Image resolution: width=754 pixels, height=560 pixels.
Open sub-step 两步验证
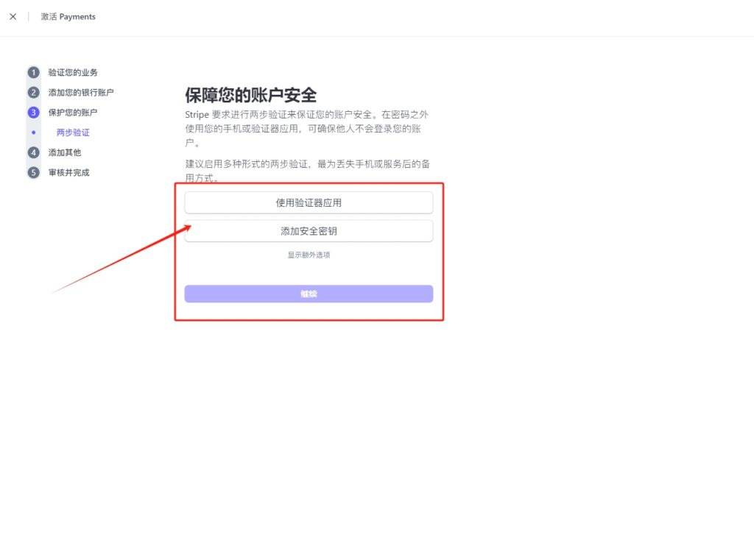73,132
